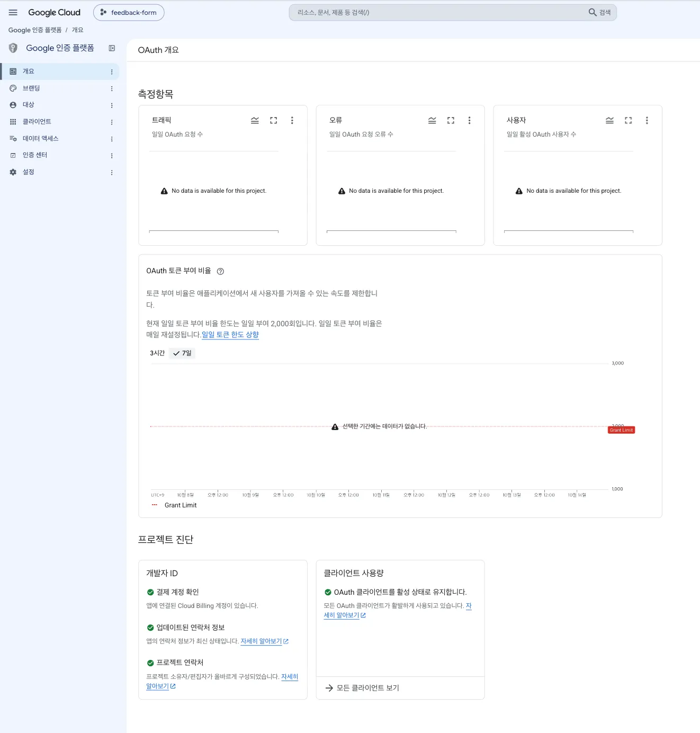Click the 클라이언트 grid icon in sidebar
Image resolution: width=700 pixels, height=733 pixels.
click(x=13, y=122)
